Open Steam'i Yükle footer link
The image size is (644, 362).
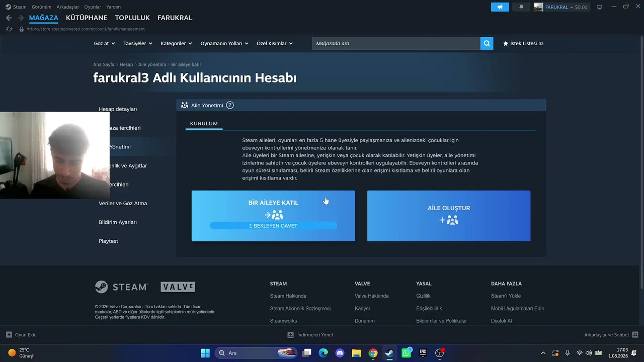click(x=506, y=296)
